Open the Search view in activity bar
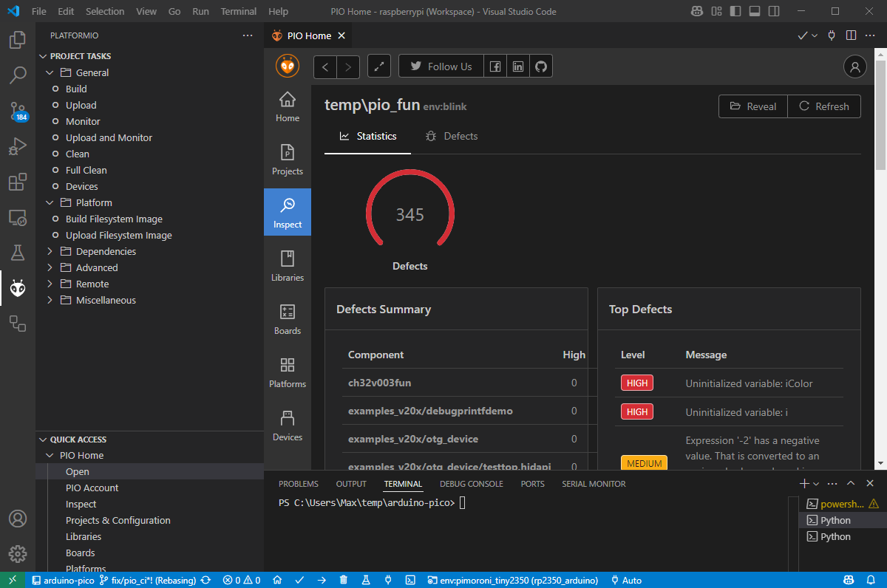887x588 pixels. tap(18, 75)
